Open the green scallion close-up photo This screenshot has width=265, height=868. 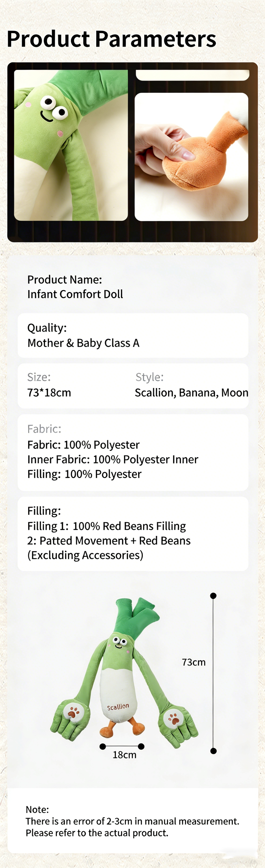(x=71, y=145)
